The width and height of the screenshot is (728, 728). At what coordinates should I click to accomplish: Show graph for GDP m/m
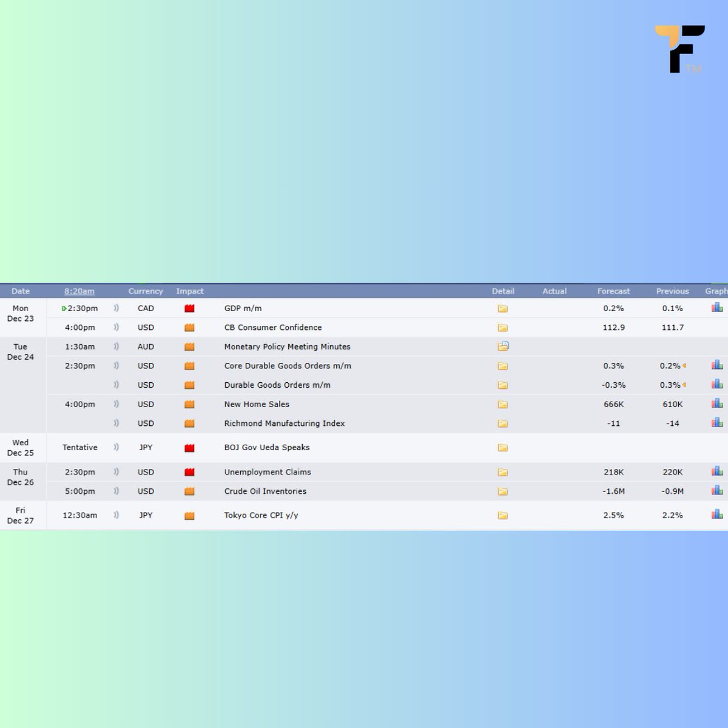pos(717,308)
